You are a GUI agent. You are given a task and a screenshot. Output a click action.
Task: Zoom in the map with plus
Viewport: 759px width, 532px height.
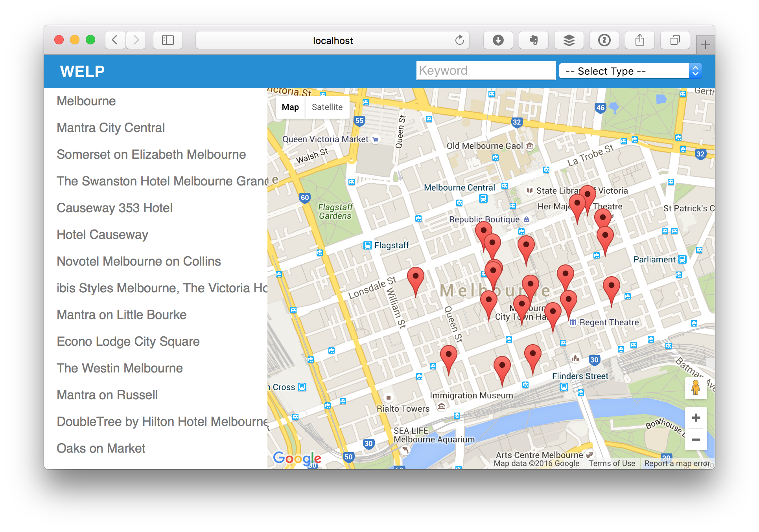(x=696, y=418)
